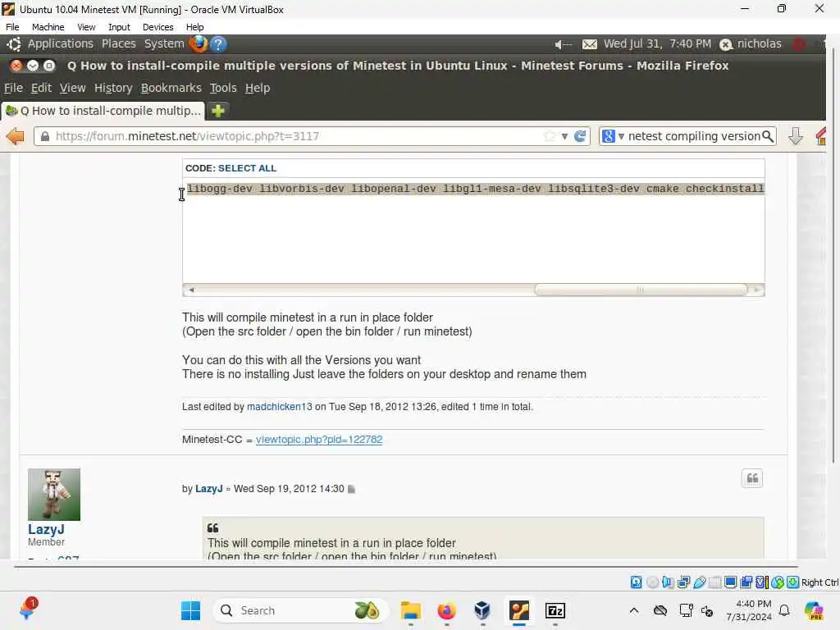Open the Ubuntu mail indicator envelope
840x630 pixels.
(589, 44)
